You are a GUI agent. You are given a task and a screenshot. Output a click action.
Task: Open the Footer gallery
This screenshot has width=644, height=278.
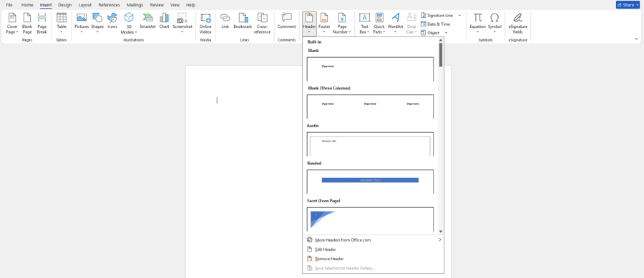pyautogui.click(x=324, y=24)
